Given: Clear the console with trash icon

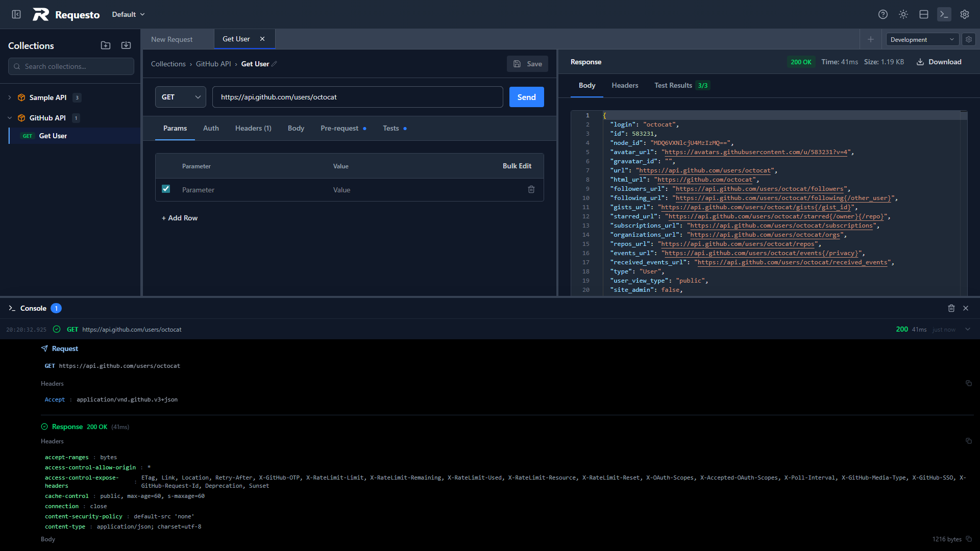Looking at the screenshot, I should [x=951, y=308].
